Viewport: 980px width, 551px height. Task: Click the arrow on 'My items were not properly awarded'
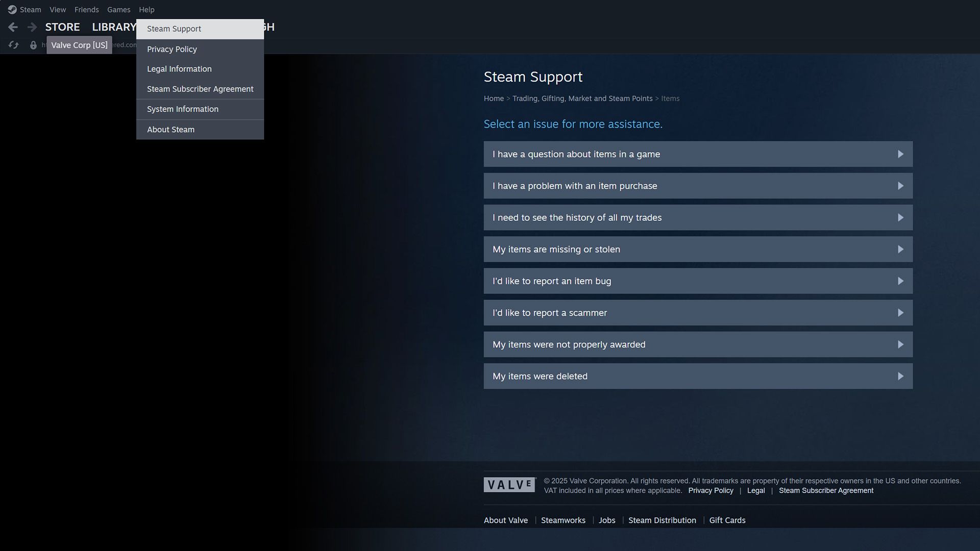(900, 344)
